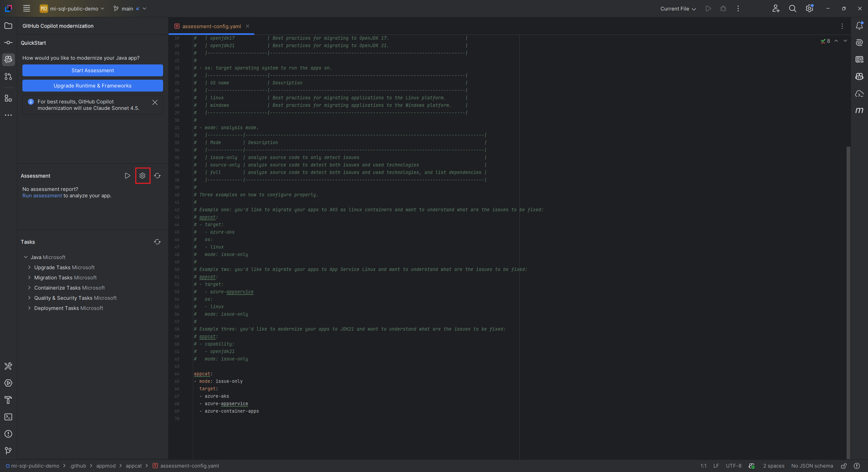Run assessment with the play icon

[127, 176]
